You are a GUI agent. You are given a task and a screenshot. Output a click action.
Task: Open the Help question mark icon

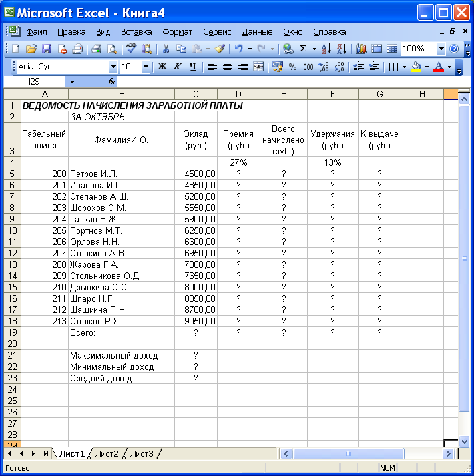tap(454, 49)
